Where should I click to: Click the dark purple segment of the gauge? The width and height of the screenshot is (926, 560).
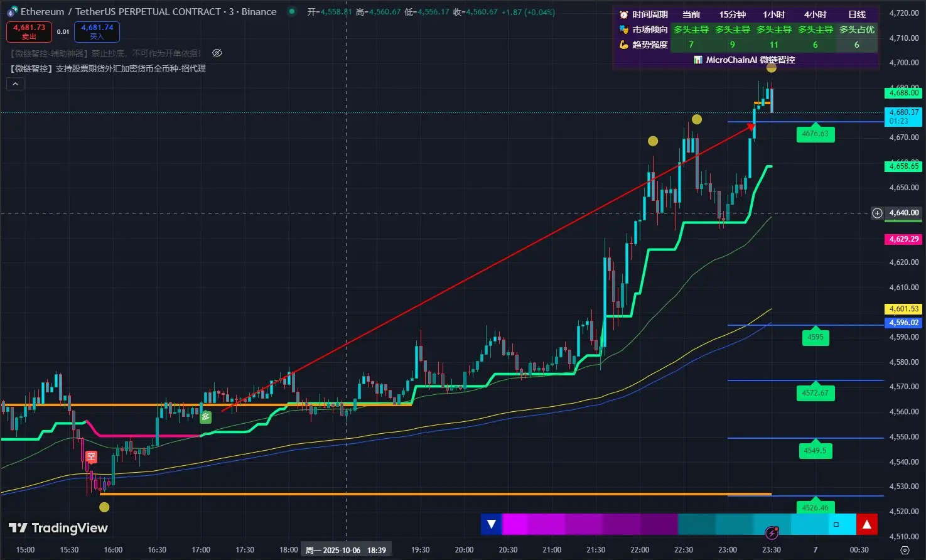click(659, 524)
